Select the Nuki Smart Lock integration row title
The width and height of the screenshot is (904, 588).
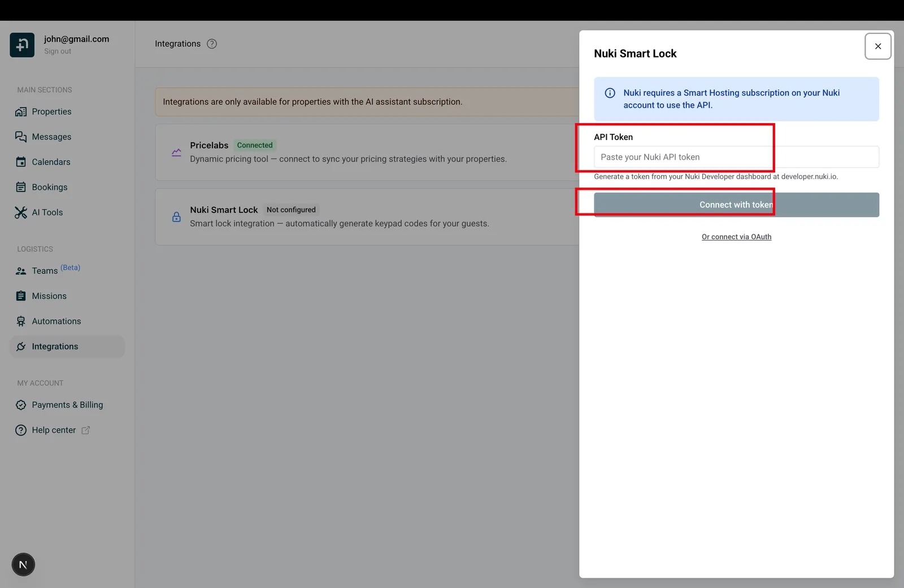coord(224,210)
